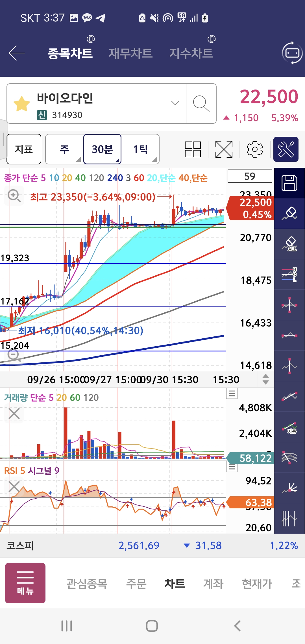Tap the 코스피 index ticker row
The width and height of the screenshot is (305, 644).
[x=152, y=545]
